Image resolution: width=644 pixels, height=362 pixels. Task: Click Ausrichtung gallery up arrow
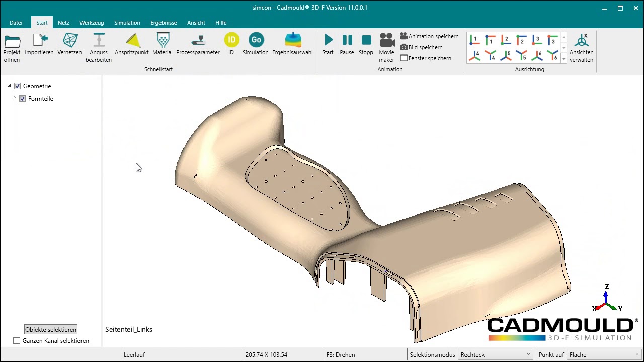pos(563,38)
